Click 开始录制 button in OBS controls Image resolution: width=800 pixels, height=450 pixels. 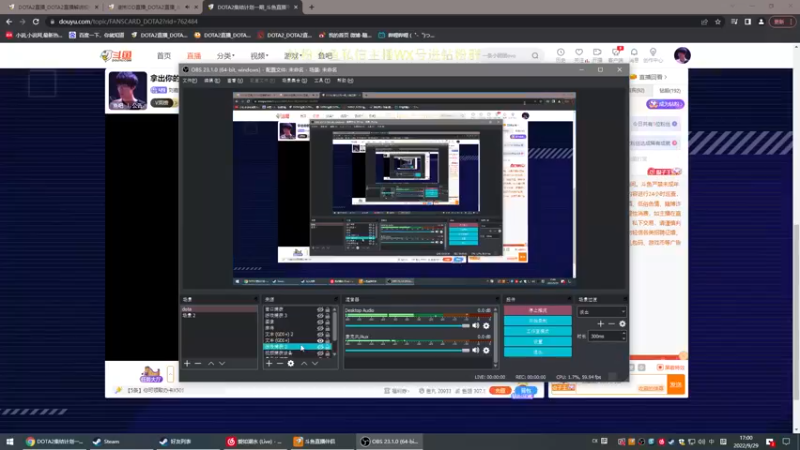[x=538, y=320]
